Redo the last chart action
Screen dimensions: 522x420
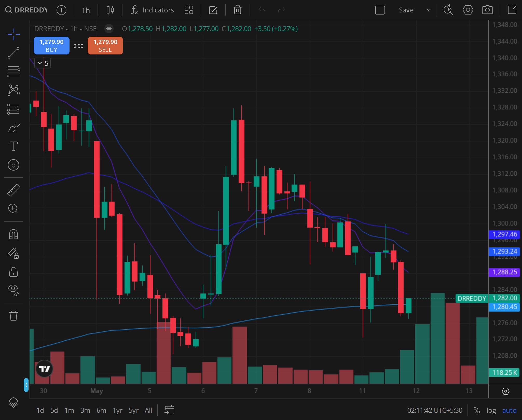(x=281, y=10)
